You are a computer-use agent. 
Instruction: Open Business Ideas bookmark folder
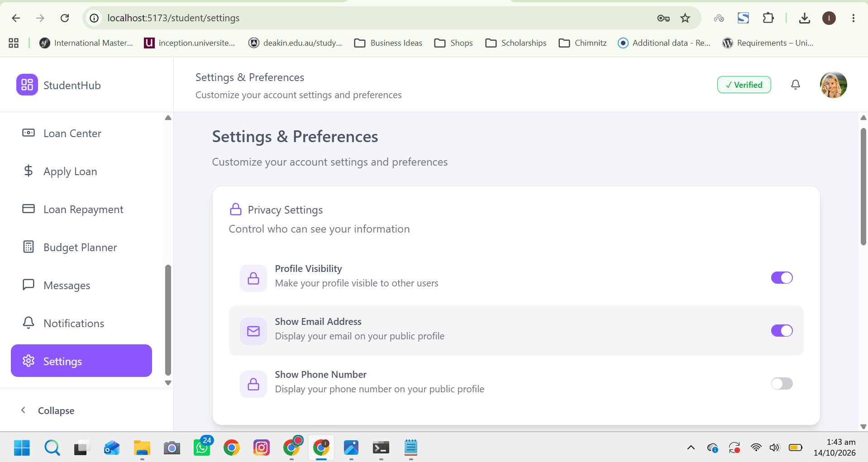(388, 43)
